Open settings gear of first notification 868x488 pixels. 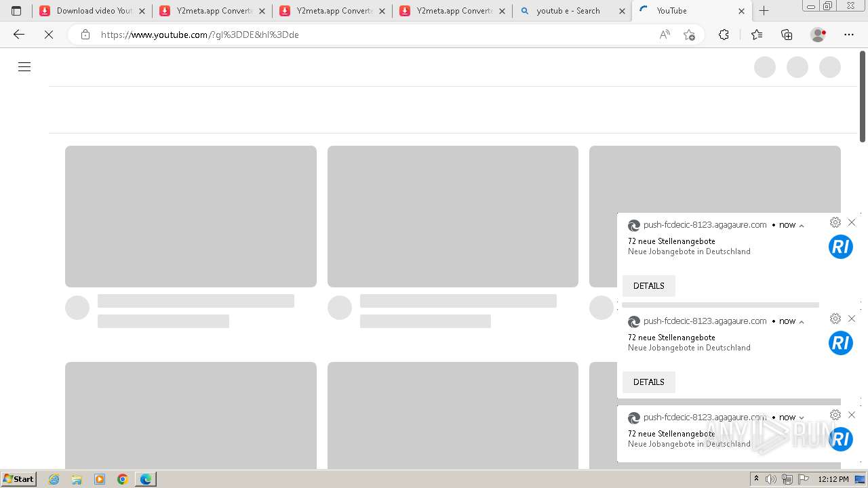[835, 222]
